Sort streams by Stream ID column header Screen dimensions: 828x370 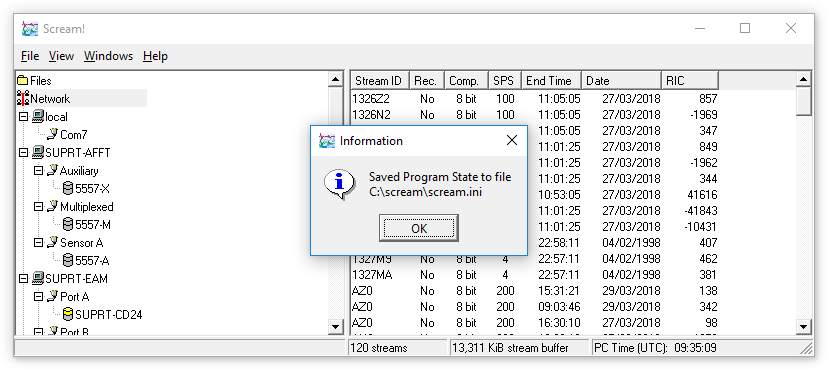coord(380,81)
